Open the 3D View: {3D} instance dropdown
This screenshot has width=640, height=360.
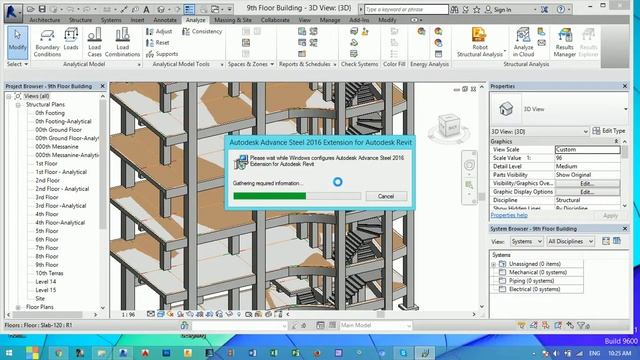540,131
